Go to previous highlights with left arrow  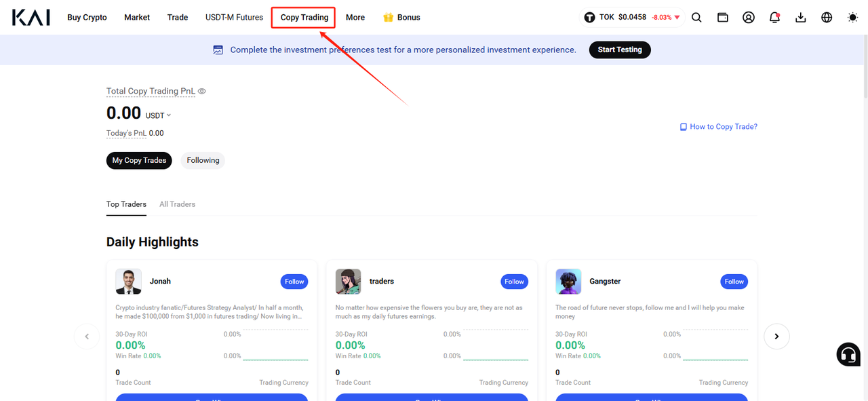coord(87,337)
